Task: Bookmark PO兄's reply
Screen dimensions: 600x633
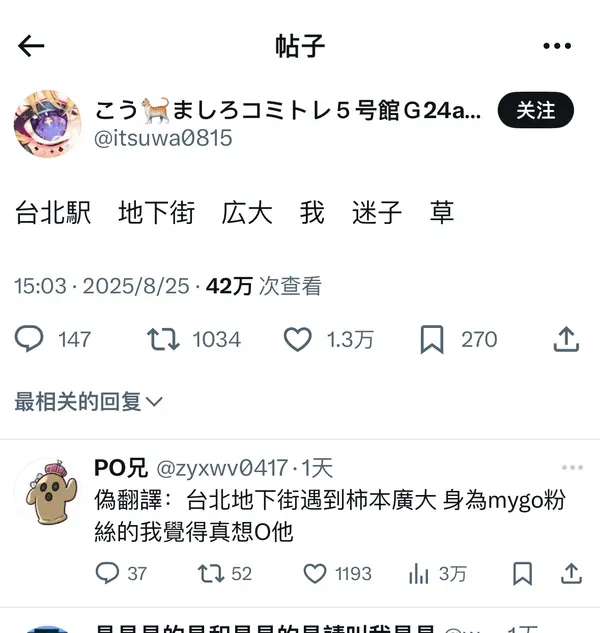Action: (x=522, y=573)
